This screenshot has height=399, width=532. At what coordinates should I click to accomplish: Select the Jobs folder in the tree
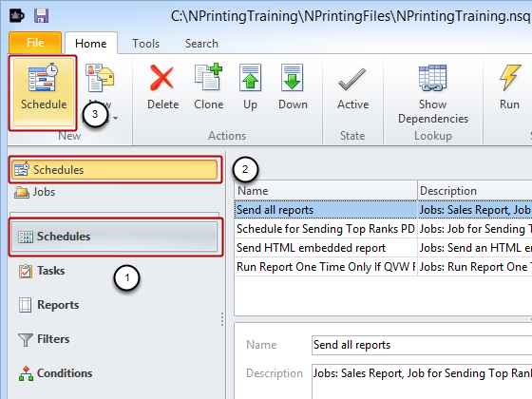tap(34, 192)
